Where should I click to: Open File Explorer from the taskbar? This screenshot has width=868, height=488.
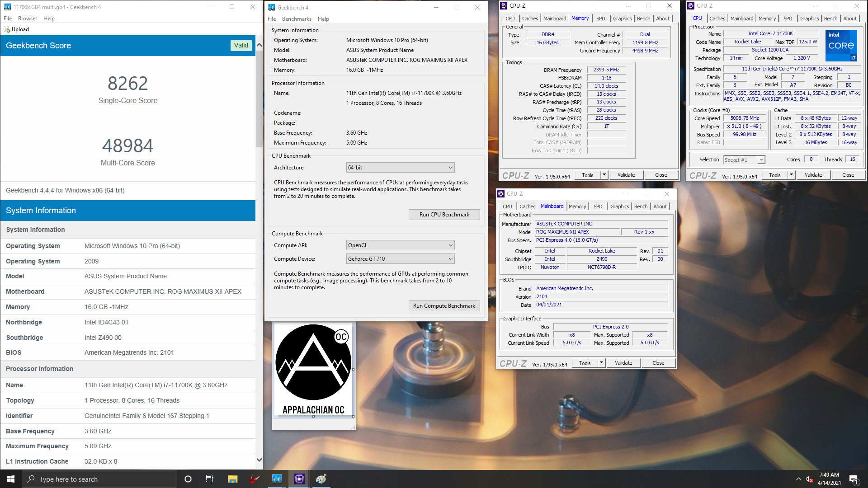[x=232, y=479]
